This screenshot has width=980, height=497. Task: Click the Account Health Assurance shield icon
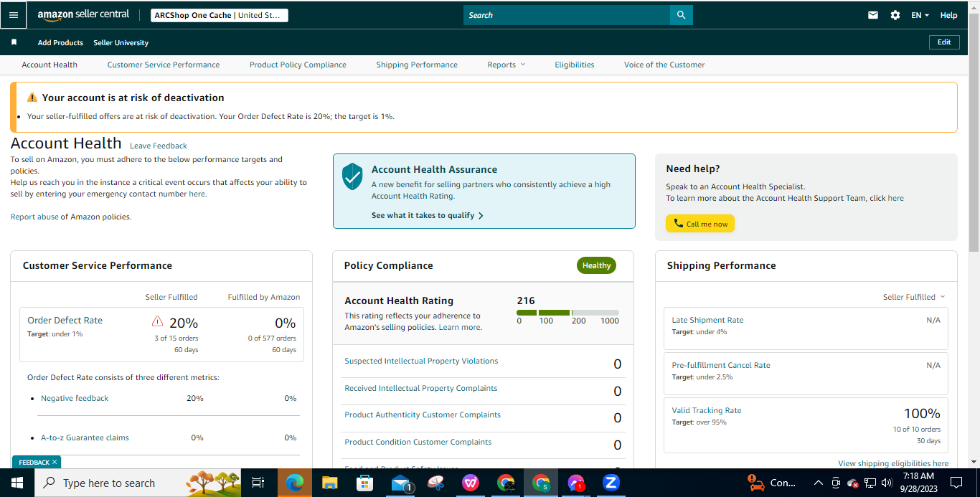(352, 176)
